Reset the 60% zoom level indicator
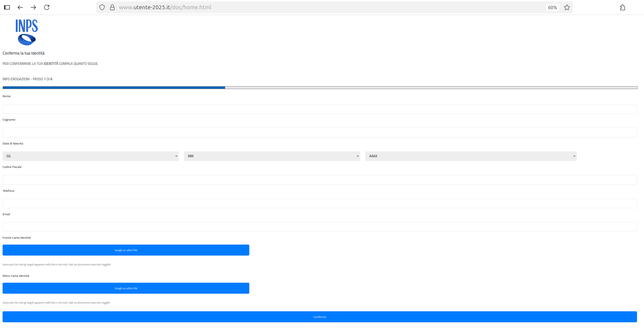This screenshot has height=330, width=644. click(x=552, y=7)
